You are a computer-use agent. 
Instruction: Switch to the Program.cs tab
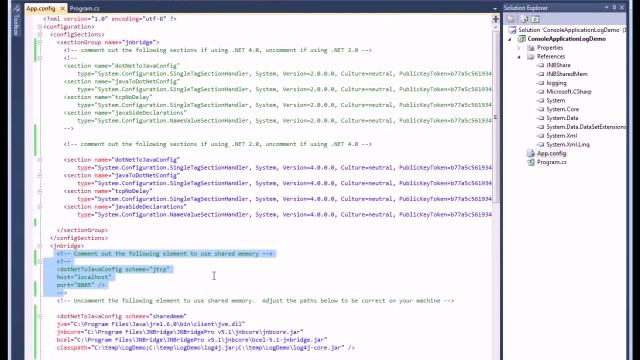(84, 8)
